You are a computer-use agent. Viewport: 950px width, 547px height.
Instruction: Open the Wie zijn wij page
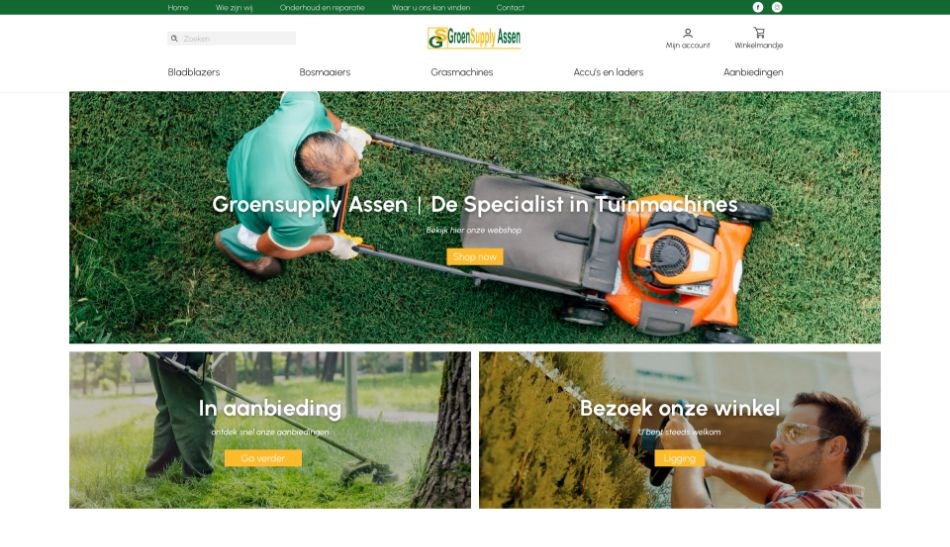click(x=234, y=8)
